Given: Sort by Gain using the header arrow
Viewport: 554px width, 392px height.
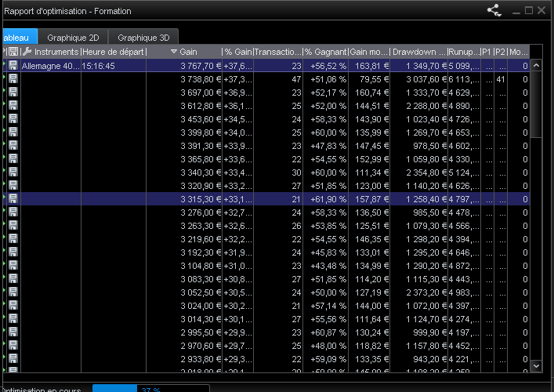Looking at the screenshot, I should point(174,52).
